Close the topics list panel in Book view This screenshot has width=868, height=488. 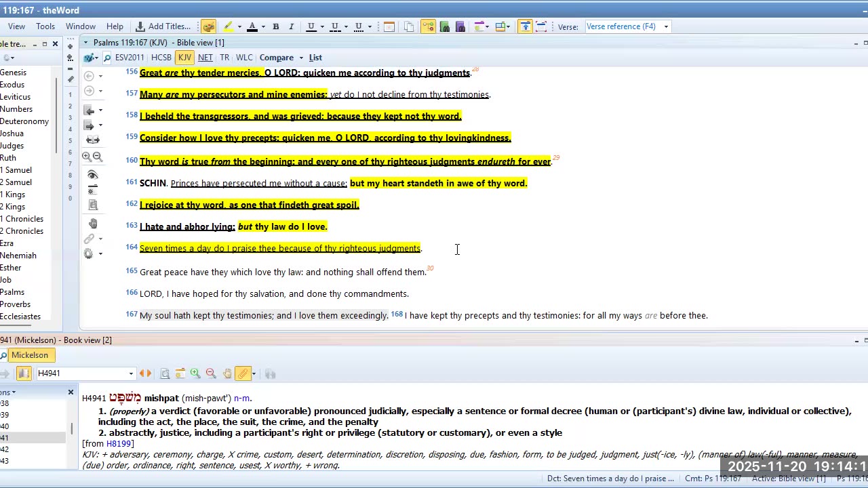click(71, 392)
